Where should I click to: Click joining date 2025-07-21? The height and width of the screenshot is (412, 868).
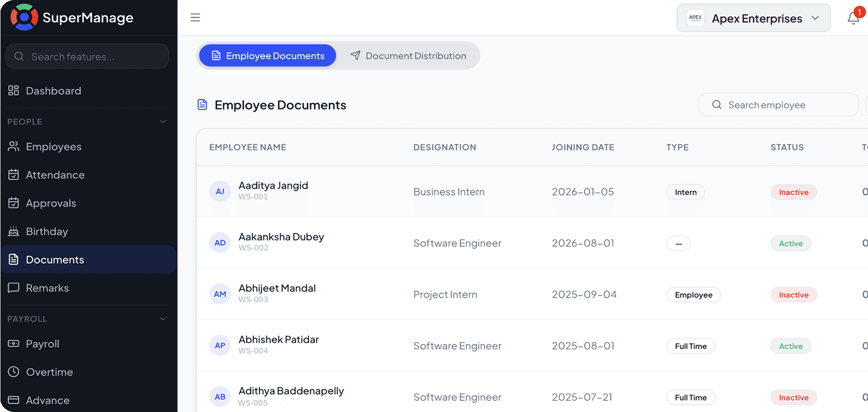(x=582, y=397)
